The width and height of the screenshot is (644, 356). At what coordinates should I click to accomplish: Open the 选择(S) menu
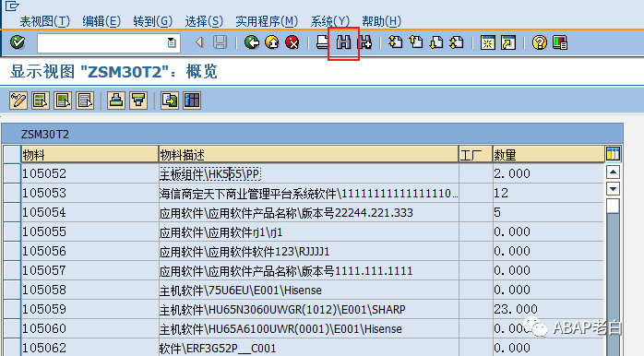click(x=204, y=21)
